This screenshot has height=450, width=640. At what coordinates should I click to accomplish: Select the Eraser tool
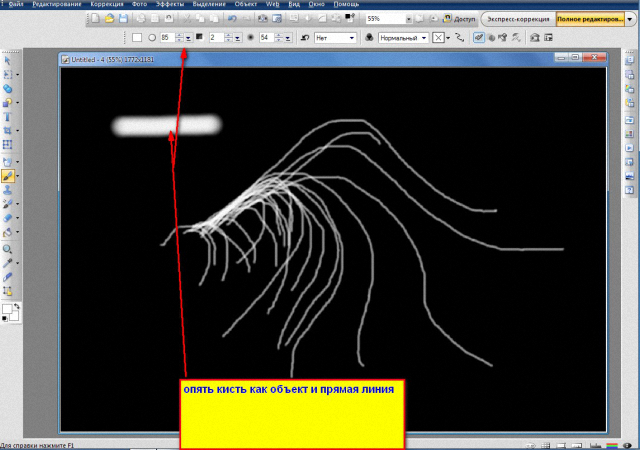click(x=7, y=218)
